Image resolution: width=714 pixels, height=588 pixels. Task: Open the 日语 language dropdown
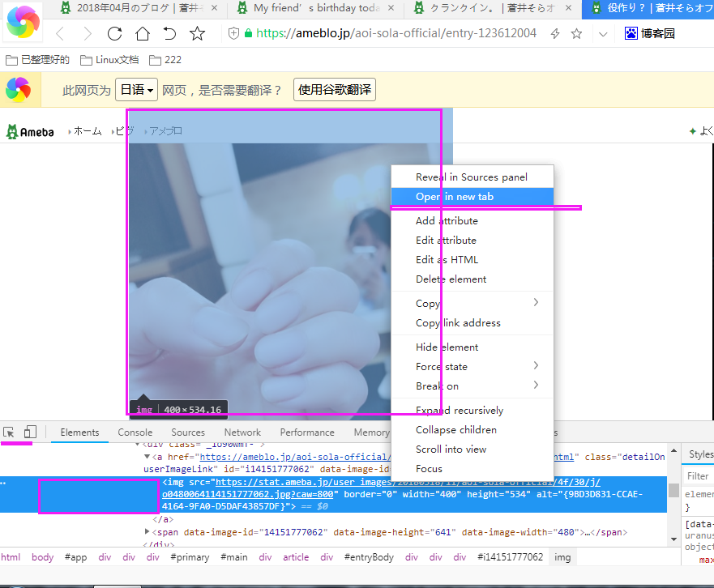pyautogui.click(x=137, y=90)
